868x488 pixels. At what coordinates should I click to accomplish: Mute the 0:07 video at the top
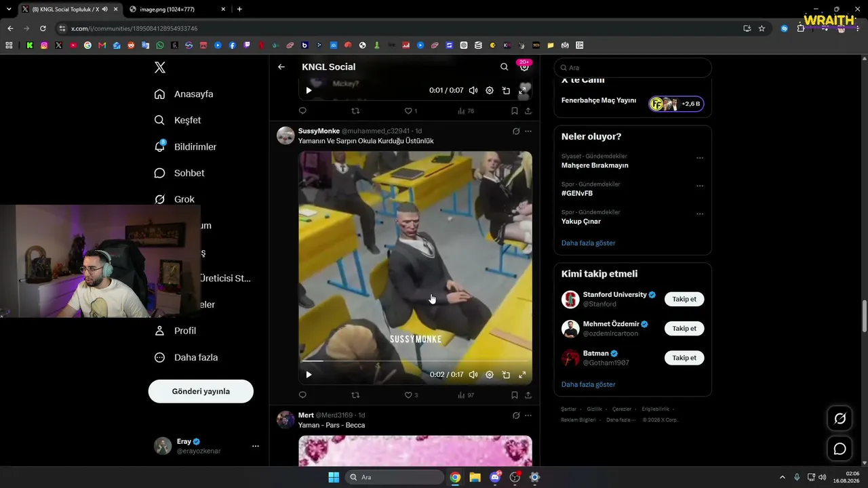tap(473, 90)
